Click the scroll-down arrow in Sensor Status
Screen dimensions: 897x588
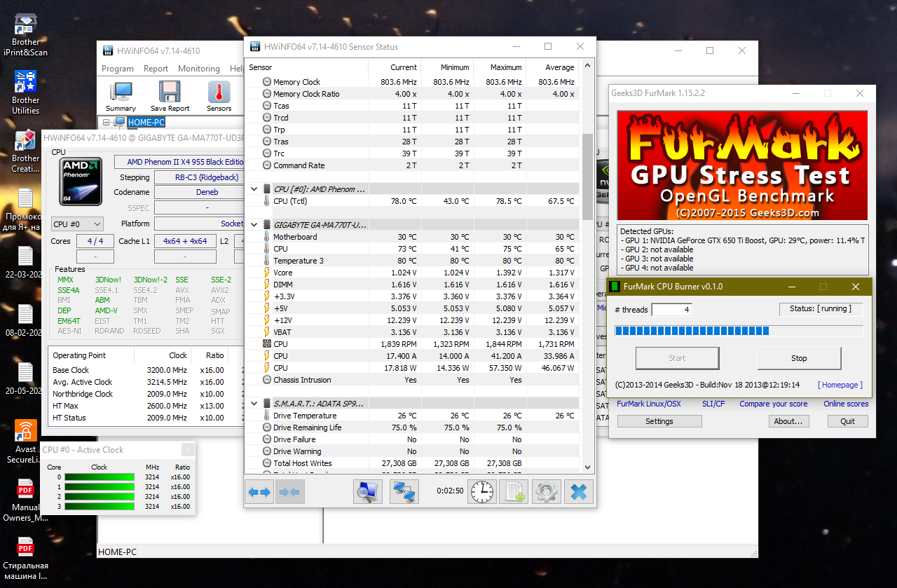point(587,467)
